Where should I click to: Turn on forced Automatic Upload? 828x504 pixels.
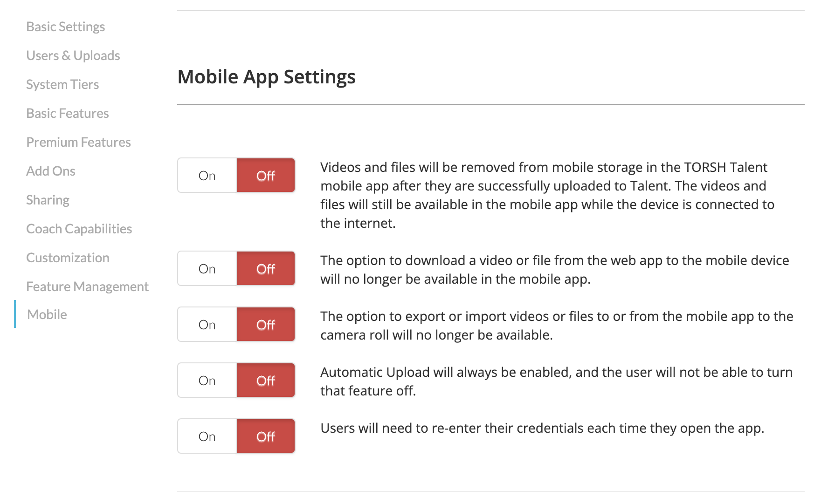[207, 381]
